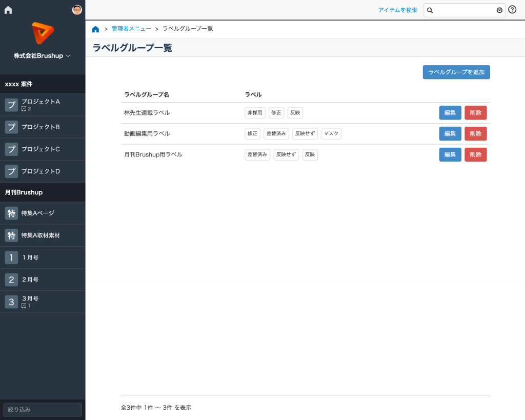Select the 月刊Brushup用ラベル group name
Viewport: 525px width, 420px height.
(x=153, y=155)
